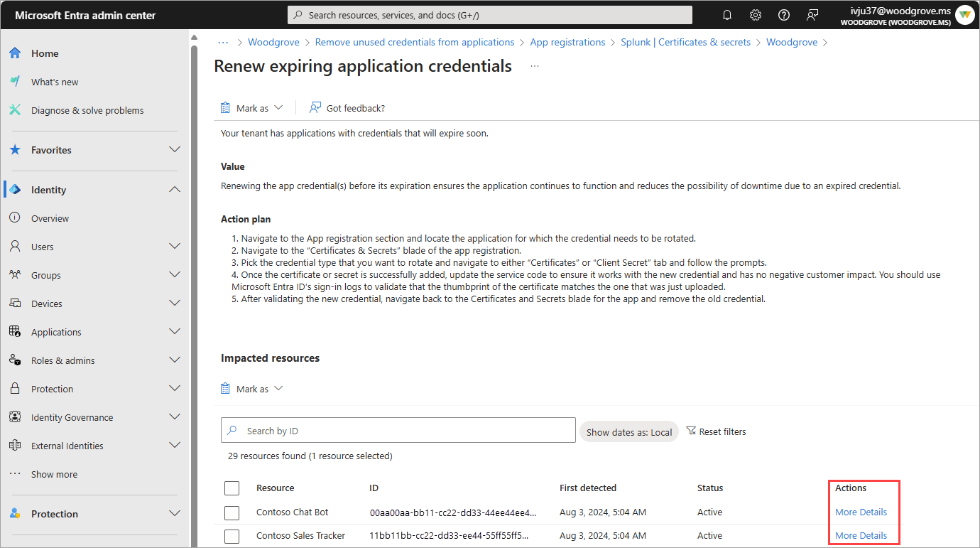Check the Contoso Sales Tracker checkbox
This screenshot has height=548, width=980.
232,536
